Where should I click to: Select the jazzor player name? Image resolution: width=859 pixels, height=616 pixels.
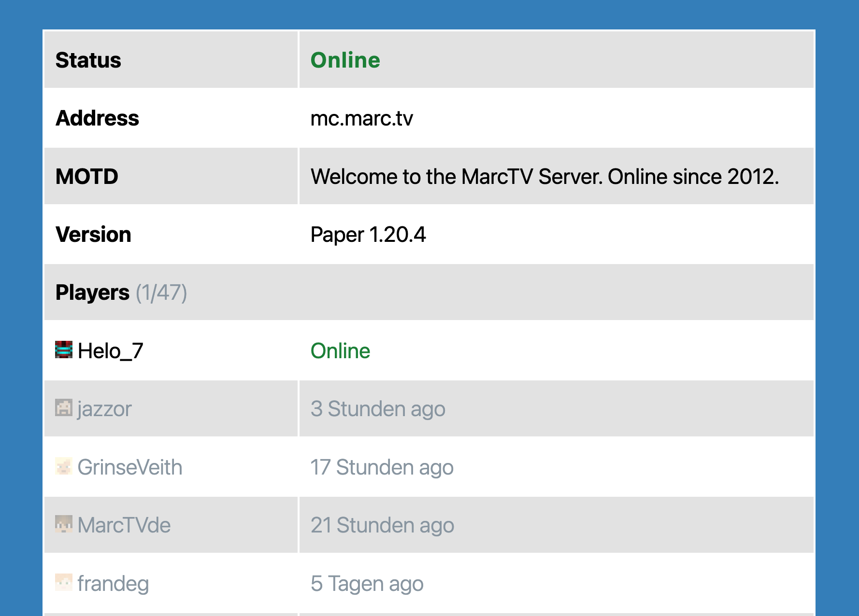click(104, 409)
